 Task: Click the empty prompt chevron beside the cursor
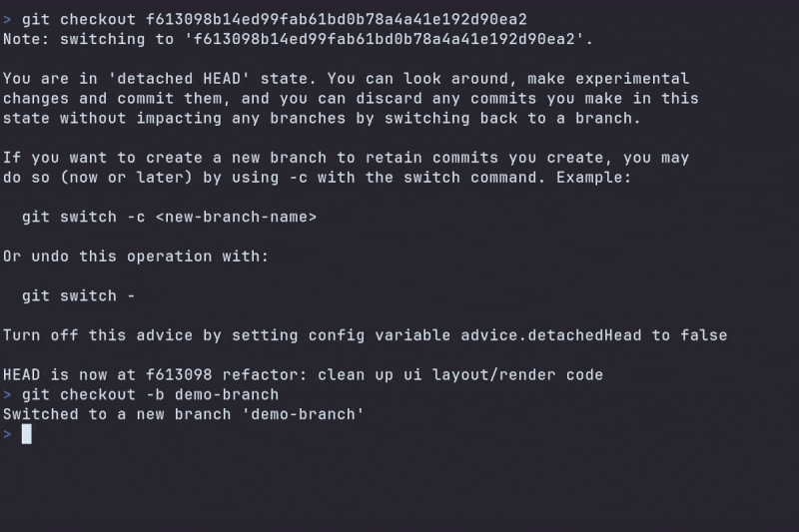[7, 434]
